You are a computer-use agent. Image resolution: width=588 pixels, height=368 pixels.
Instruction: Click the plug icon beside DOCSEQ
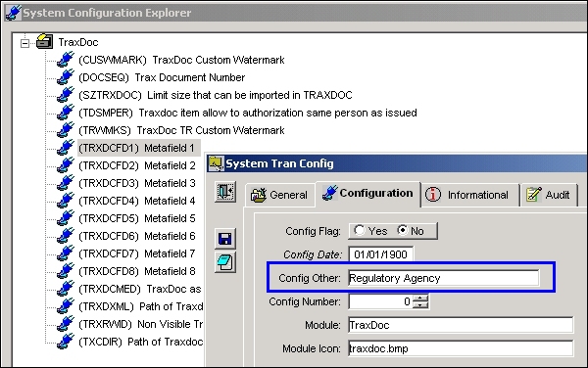tap(66, 77)
